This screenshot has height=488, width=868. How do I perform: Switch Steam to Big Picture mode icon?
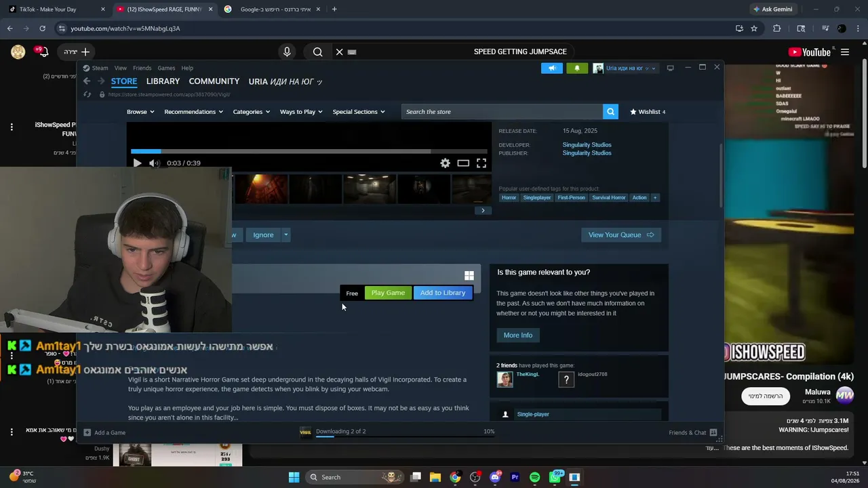671,68
